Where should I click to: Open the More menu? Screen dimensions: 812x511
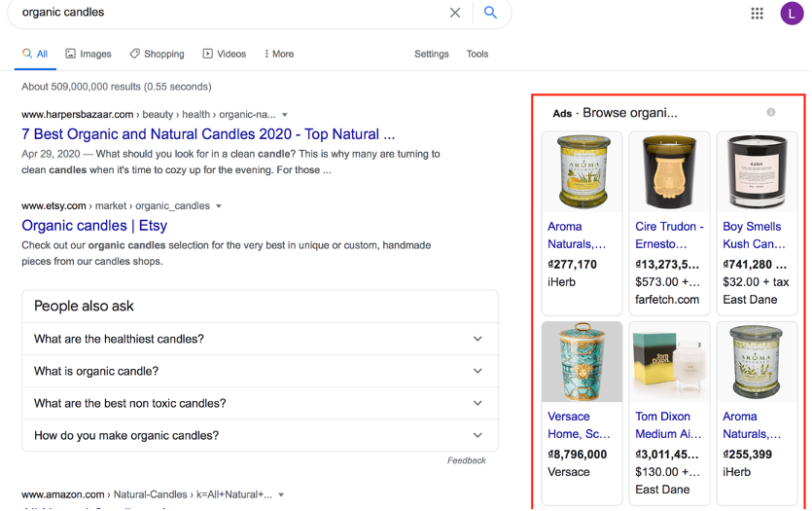[x=279, y=55]
